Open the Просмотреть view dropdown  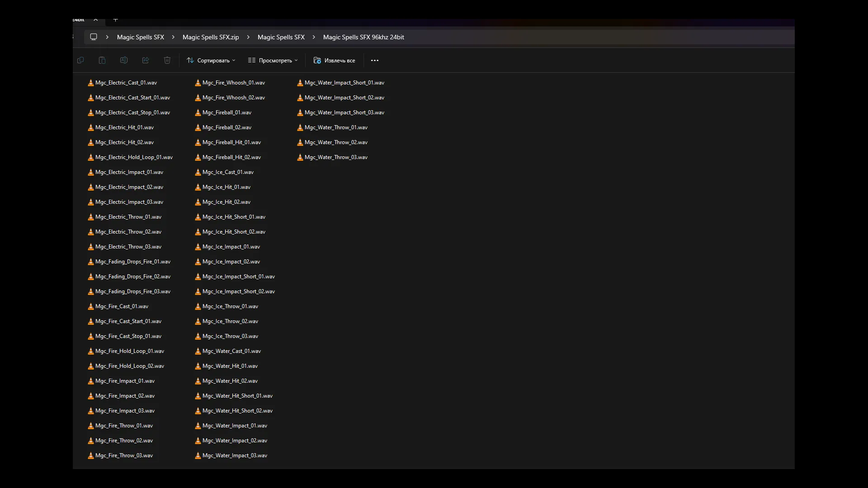point(273,60)
